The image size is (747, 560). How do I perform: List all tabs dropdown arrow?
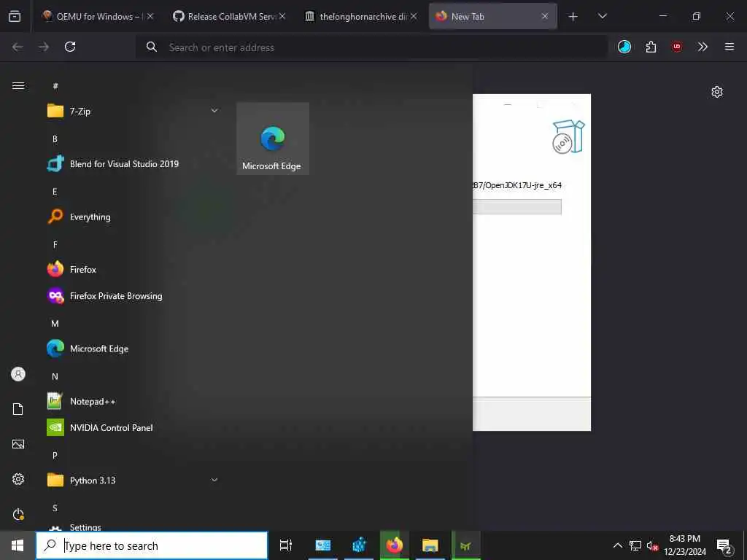602,16
